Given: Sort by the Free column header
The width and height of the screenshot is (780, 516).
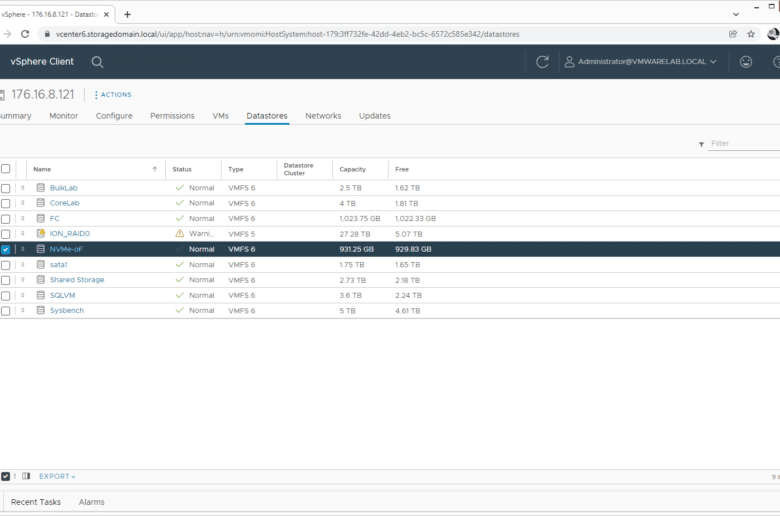Looking at the screenshot, I should 402,169.
